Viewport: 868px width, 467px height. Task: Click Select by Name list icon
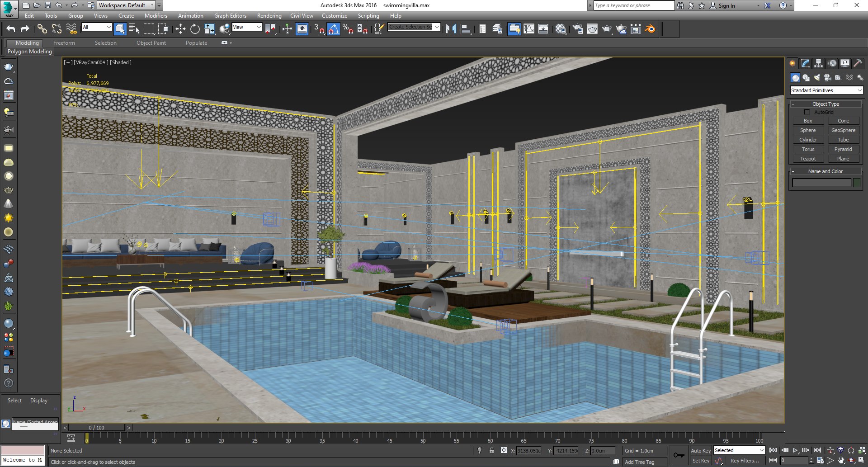[x=134, y=29]
